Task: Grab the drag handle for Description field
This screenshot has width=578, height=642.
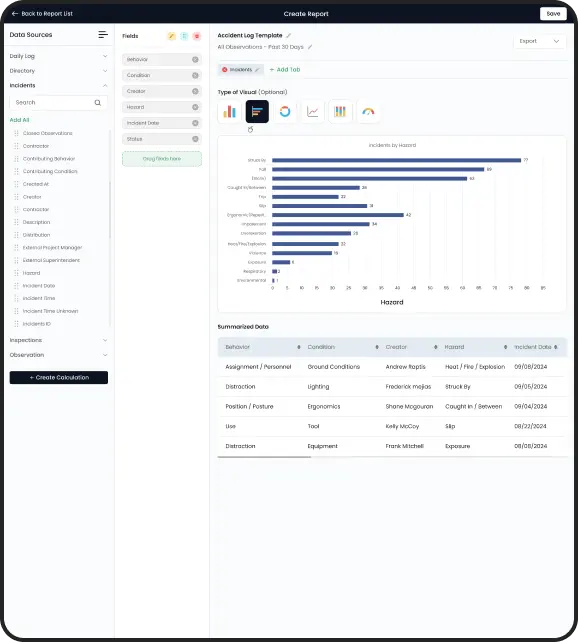Action: (x=16, y=222)
